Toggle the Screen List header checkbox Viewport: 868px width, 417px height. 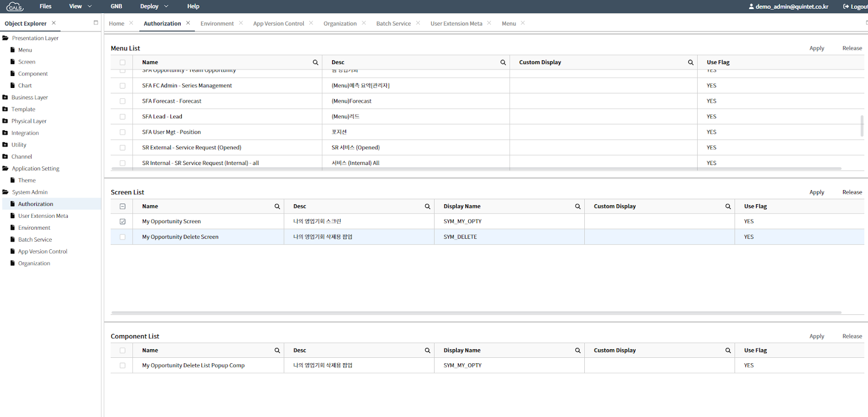123,206
